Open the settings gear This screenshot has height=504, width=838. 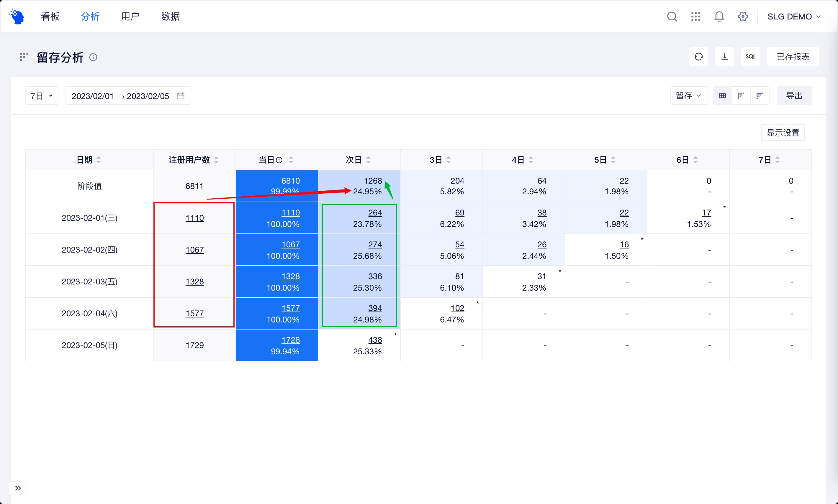coord(742,16)
